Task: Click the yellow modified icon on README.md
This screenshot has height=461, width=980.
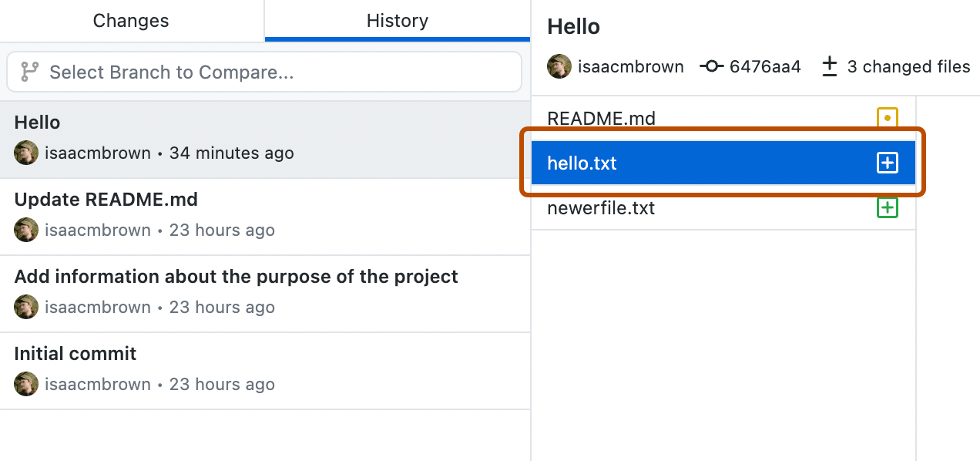Action: pyautogui.click(x=888, y=118)
